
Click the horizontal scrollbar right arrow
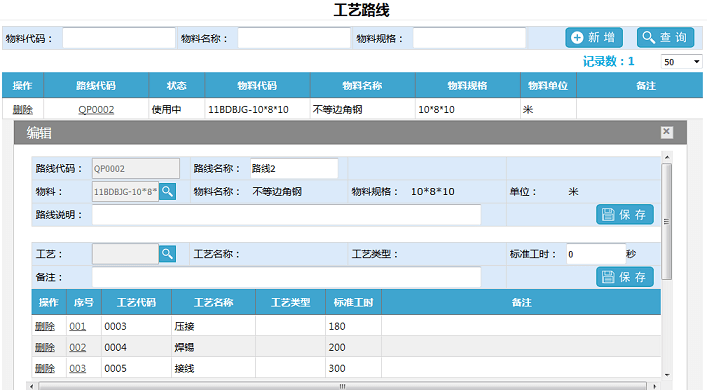coord(655,386)
